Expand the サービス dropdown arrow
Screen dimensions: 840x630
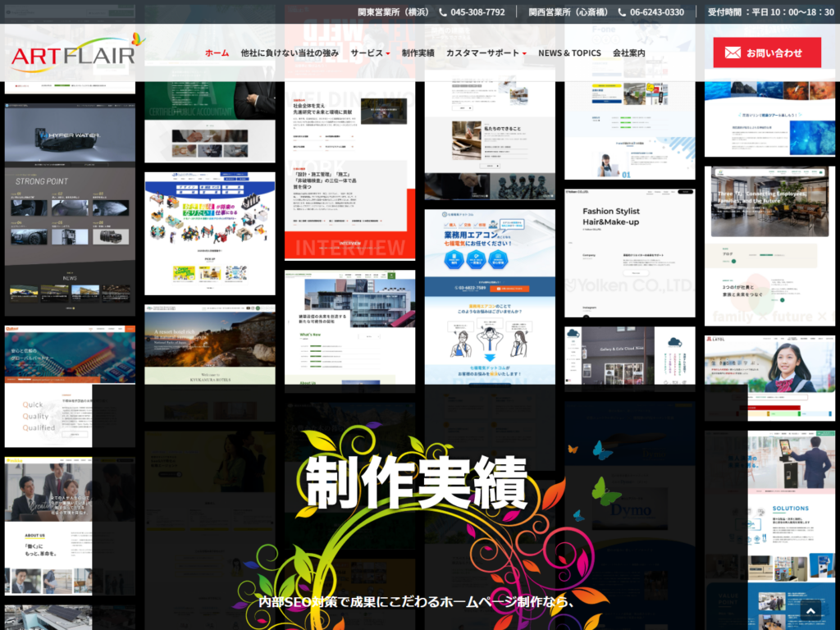coord(388,53)
